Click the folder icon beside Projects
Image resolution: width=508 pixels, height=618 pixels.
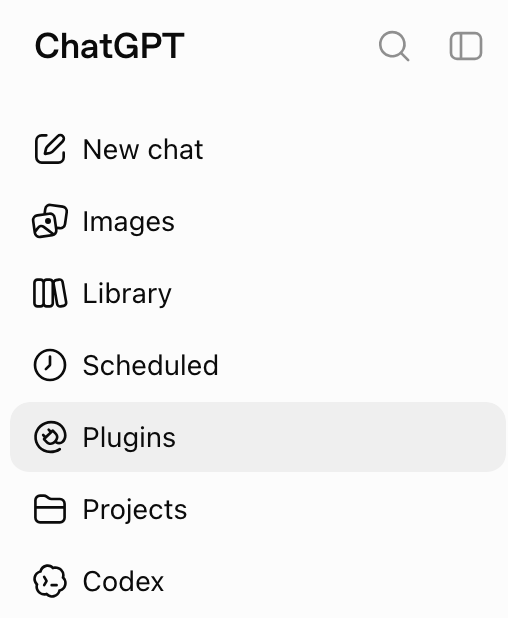click(x=50, y=509)
